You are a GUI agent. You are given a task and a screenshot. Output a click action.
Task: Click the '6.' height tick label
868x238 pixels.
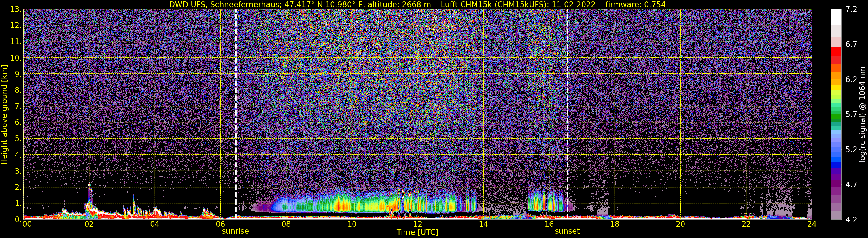(18, 122)
